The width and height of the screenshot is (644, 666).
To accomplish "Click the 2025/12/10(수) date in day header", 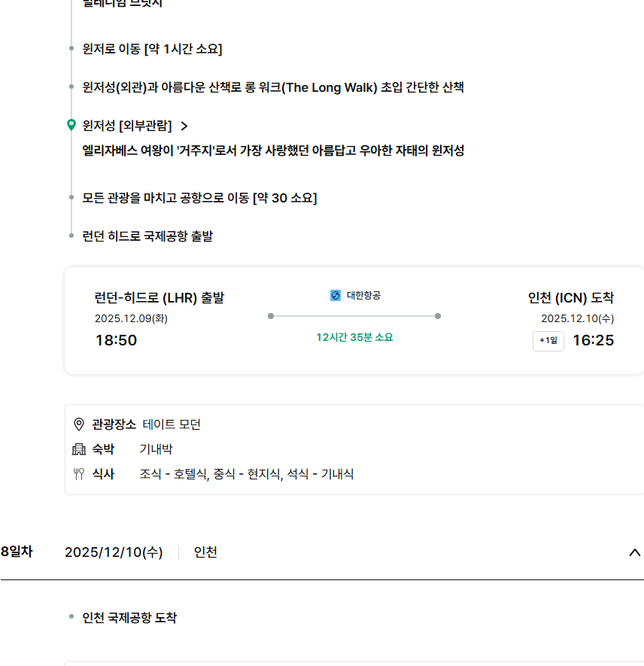I will (x=114, y=552).
